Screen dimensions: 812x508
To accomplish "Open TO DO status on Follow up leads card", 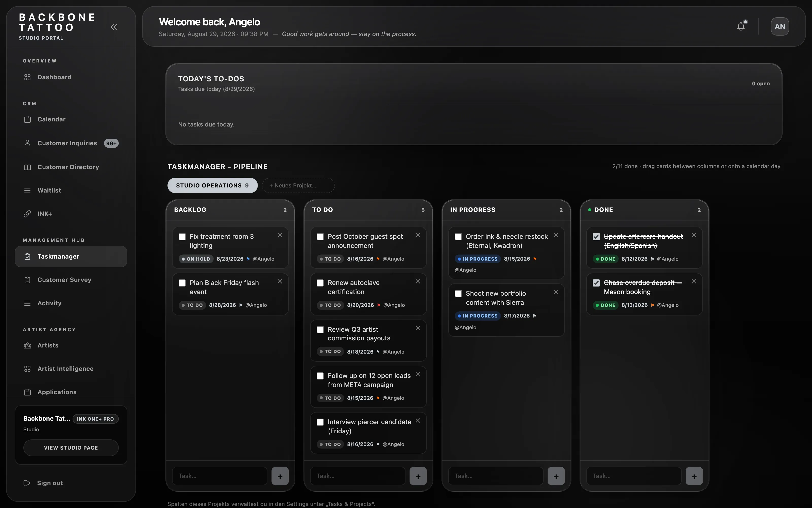I will click(x=330, y=398).
